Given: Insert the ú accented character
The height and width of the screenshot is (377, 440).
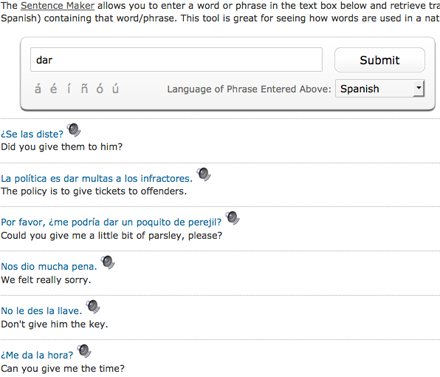Looking at the screenshot, I should 115,89.
